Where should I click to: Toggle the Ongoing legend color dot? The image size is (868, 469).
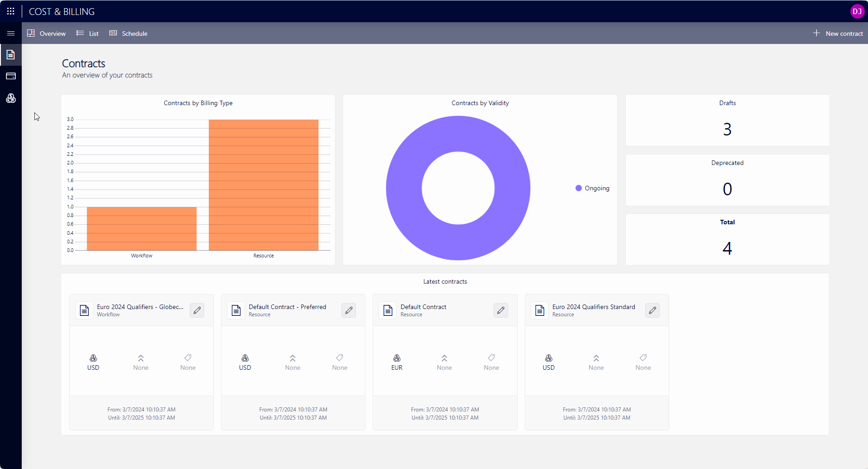(x=579, y=188)
